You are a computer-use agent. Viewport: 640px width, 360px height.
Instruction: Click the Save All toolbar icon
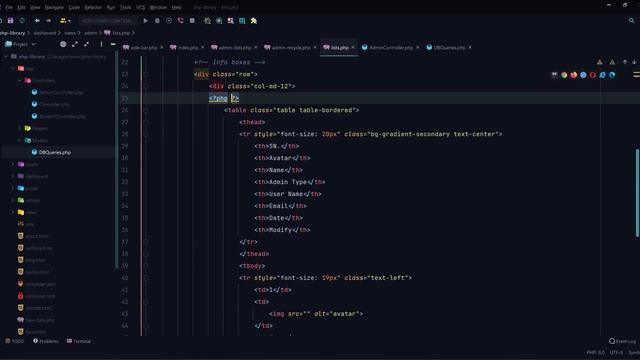pos(10,20)
